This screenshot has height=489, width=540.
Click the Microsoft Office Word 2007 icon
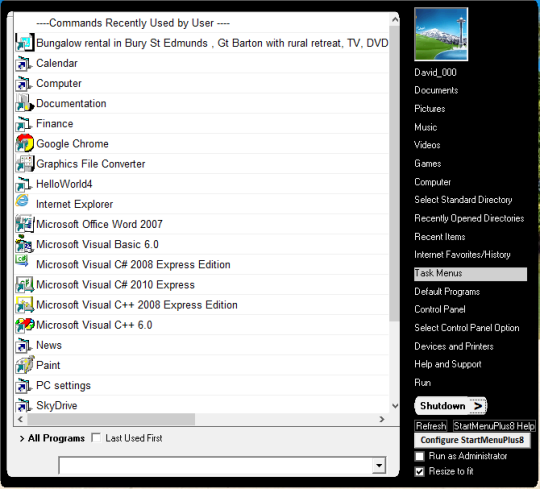[x=24, y=224]
